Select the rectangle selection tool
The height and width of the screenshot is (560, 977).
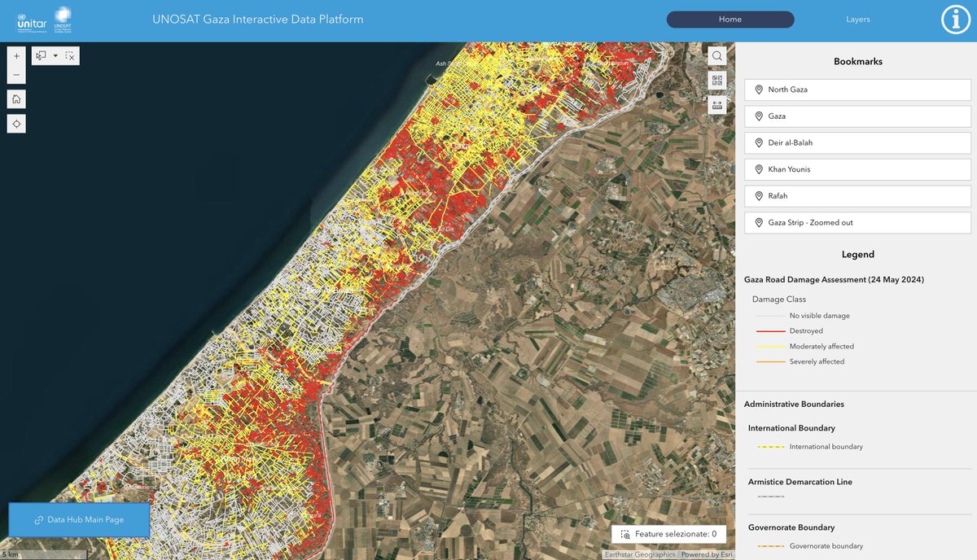(39, 55)
